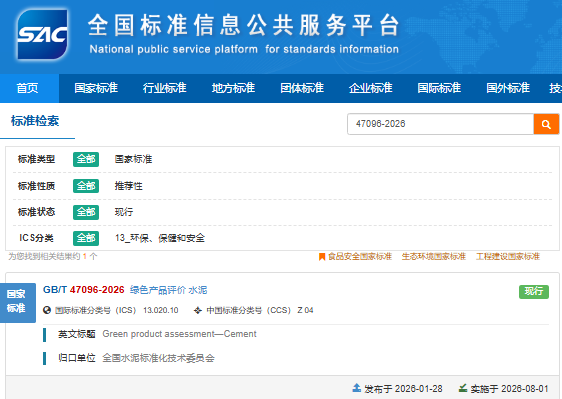Select 全部 in the 标准状态 row
The height and width of the screenshot is (399, 562).
86,212
